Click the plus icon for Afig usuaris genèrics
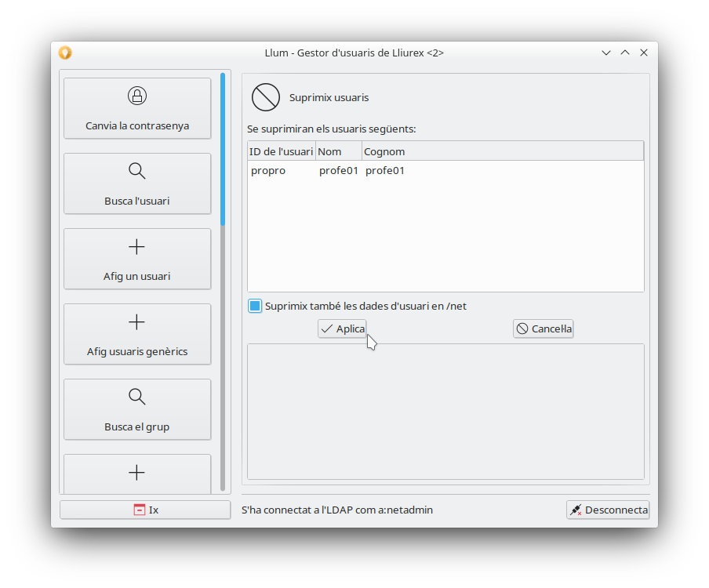Screen dimensions: 709x588 (x=137, y=322)
